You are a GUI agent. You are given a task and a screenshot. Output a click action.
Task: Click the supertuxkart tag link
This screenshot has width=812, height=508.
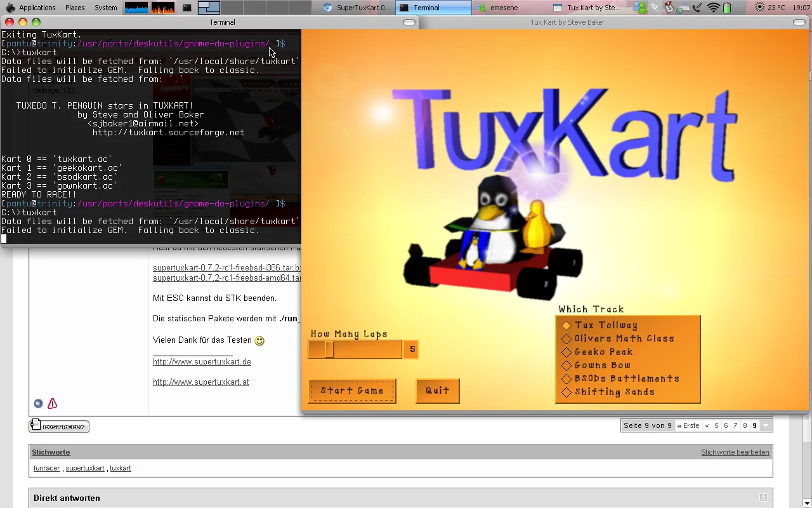pyautogui.click(x=85, y=468)
